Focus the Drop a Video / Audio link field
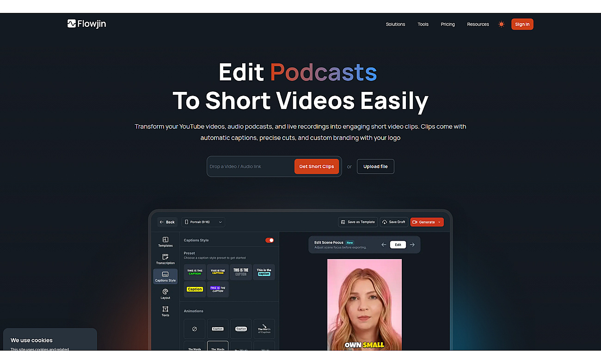 (x=251, y=167)
